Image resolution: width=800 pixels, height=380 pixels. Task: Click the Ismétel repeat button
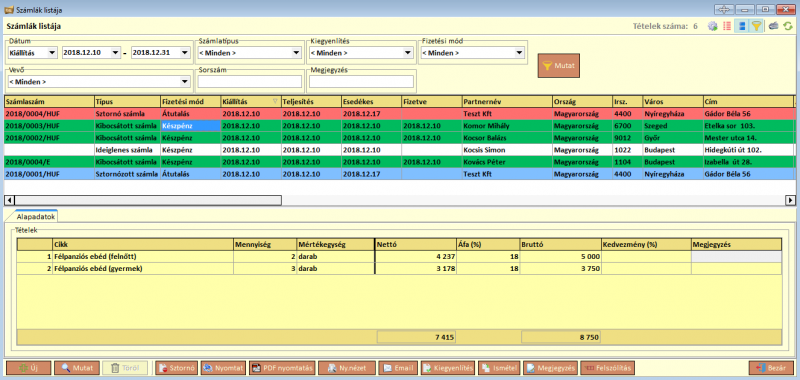499,368
